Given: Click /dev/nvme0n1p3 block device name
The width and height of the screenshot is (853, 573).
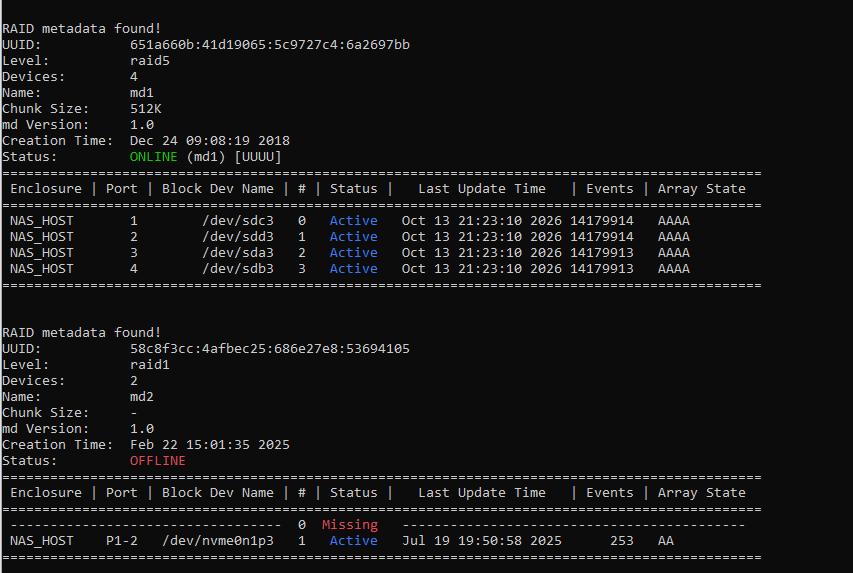Looking at the screenshot, I should coord(218,540).
